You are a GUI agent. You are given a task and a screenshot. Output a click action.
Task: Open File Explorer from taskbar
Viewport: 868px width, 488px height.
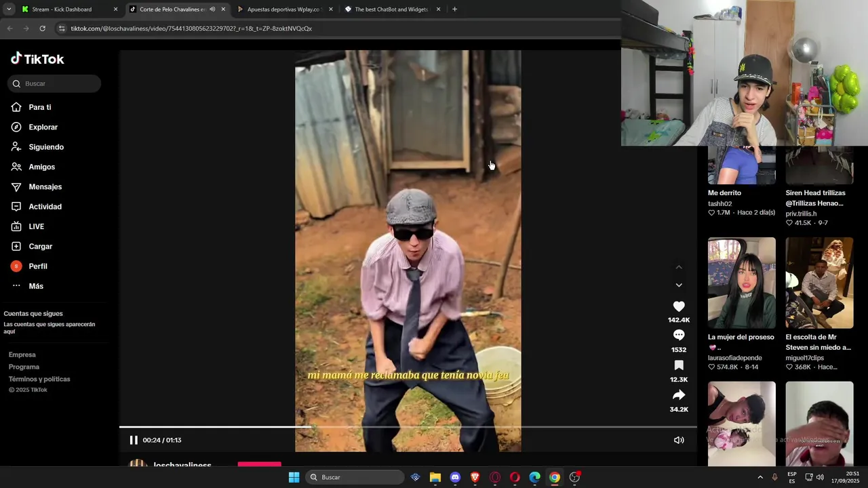[x=435, y=477]
